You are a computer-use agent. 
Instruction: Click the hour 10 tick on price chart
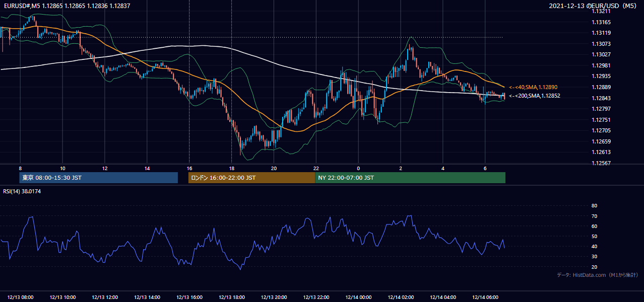pyautogui.click(x=62, y=168)
